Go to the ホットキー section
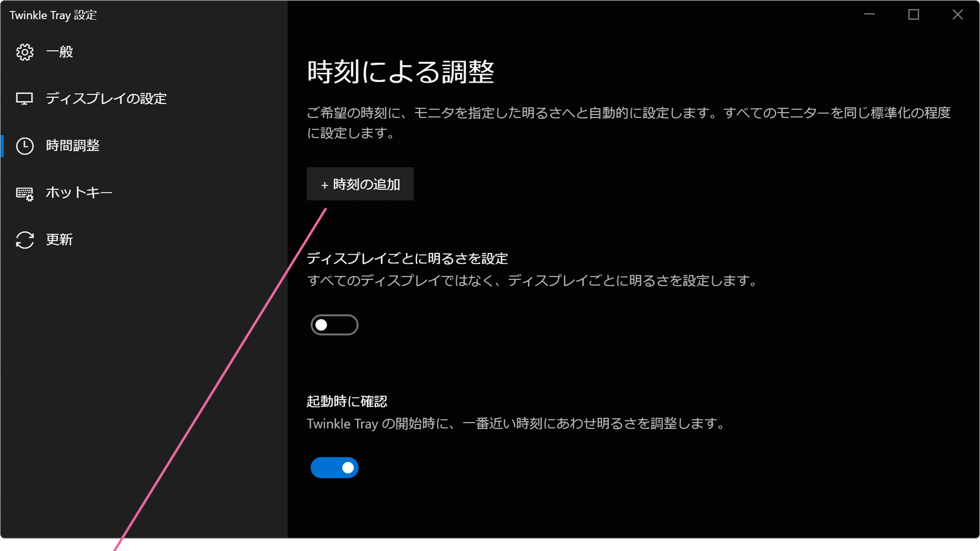Screen dimensions: 980x551 point(79,192)
